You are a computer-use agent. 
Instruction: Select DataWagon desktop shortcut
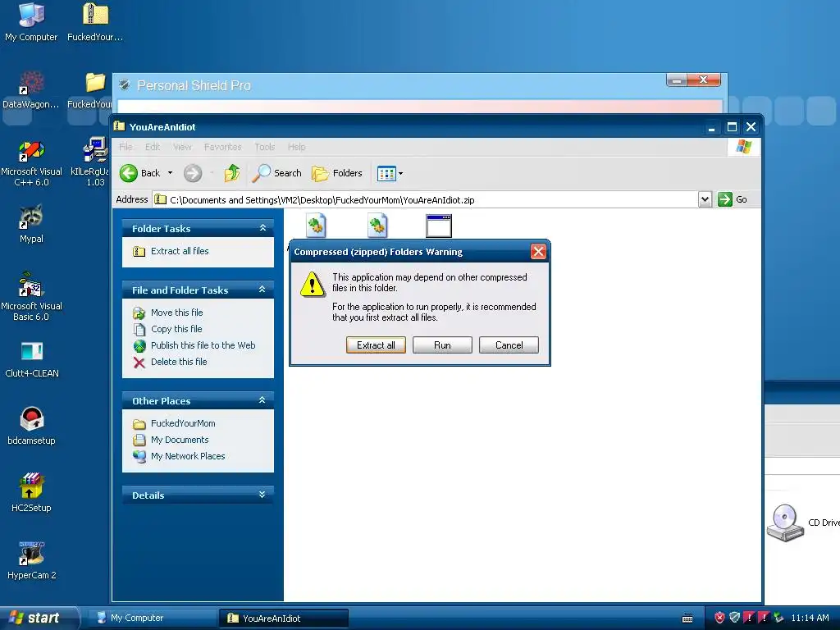31,90
